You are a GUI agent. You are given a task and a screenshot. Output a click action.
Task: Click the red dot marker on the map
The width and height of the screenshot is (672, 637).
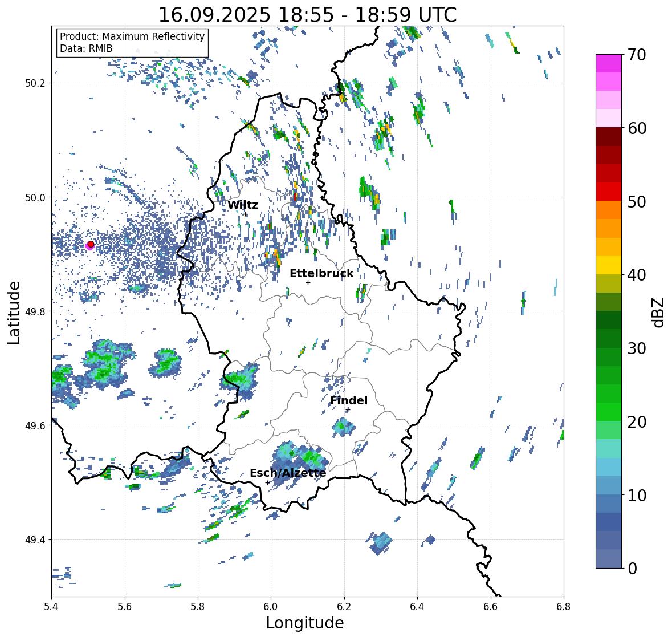tap(91, 244)
